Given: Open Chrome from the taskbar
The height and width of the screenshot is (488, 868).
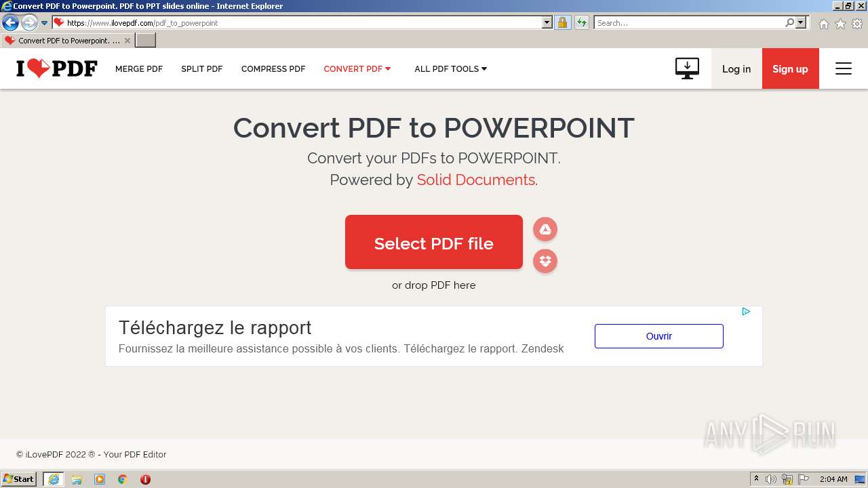Looking at the screenshot, I should coord(123,479).
